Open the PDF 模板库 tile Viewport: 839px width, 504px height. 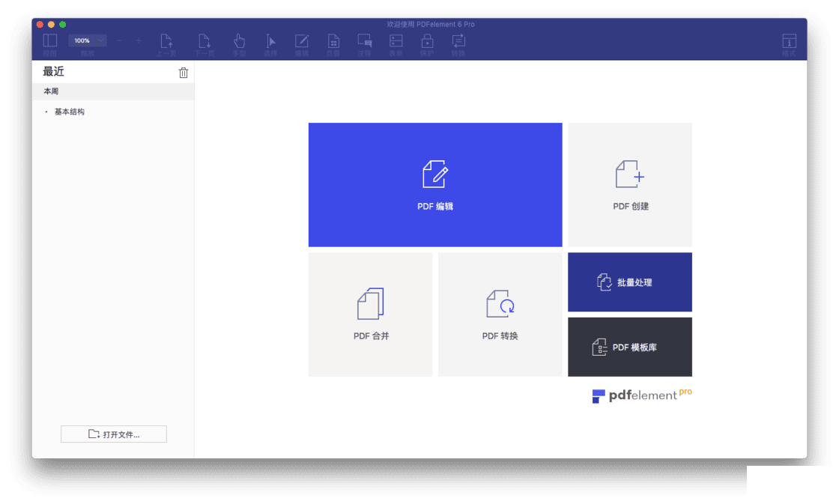click(630, 347)
